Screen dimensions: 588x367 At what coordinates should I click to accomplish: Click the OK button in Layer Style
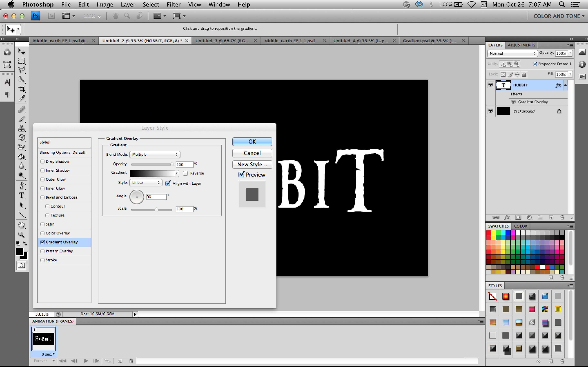coord(252,142)
